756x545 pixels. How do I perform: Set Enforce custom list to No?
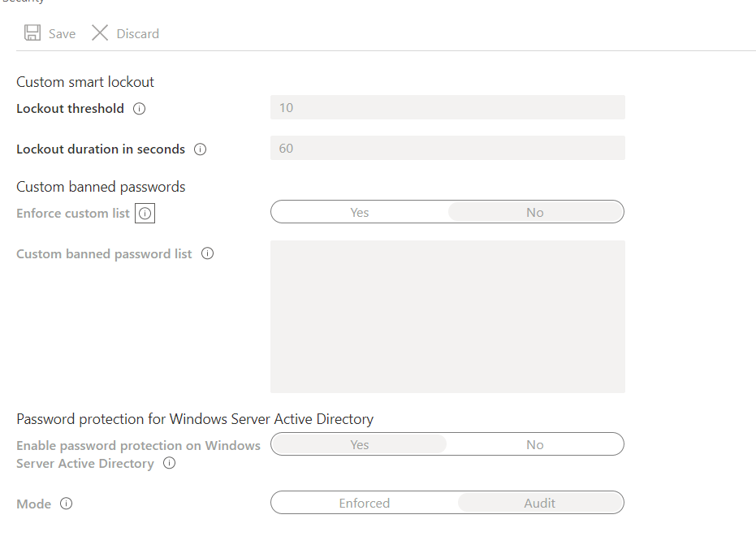pyautogui.click(x=534, y=213)
